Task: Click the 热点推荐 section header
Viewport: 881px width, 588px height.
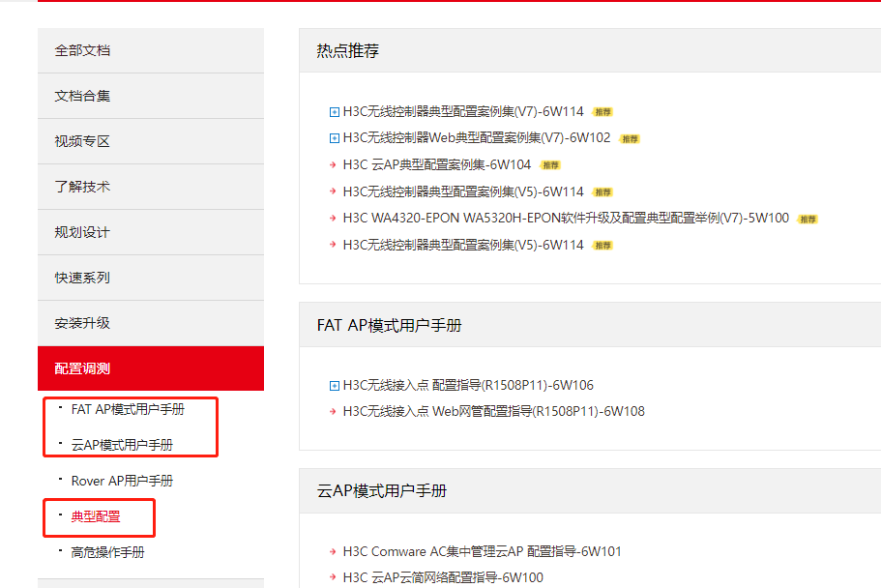Action: pyautogui.click(x=590, y=50)
